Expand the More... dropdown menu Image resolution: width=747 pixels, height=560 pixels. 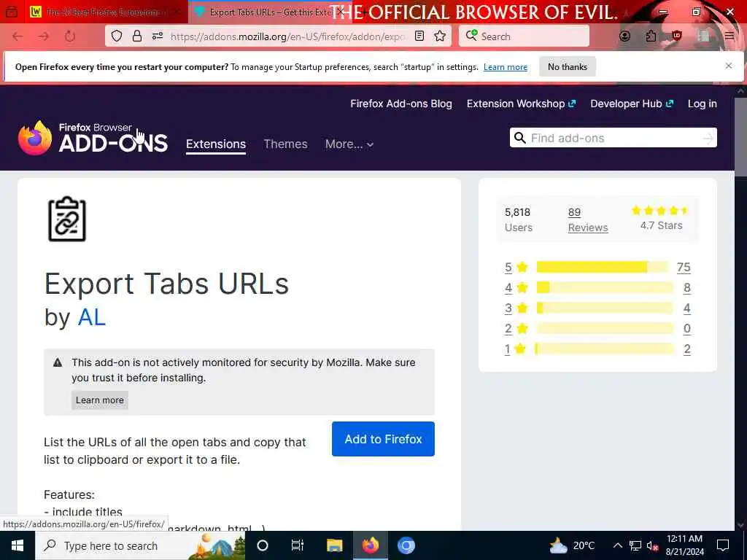[349, 144]
